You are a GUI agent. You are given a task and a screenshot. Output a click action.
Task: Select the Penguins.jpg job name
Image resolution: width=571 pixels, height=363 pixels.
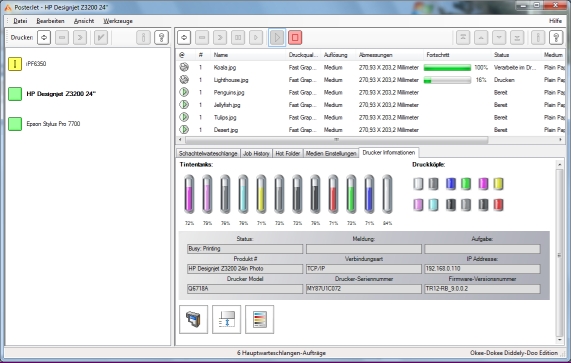(x=229, y=92)
